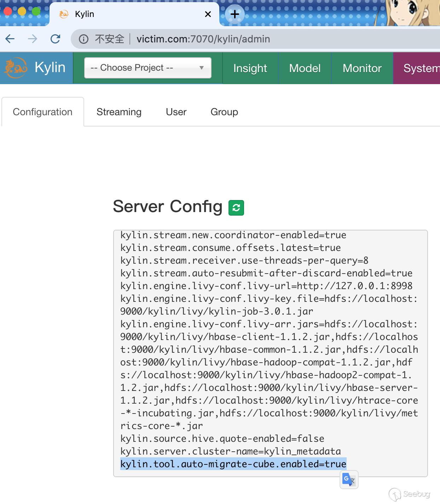The width and height of the screenshot is (440, 504).
Task: Switch to the User tab
Action: (x=176, y=112)
